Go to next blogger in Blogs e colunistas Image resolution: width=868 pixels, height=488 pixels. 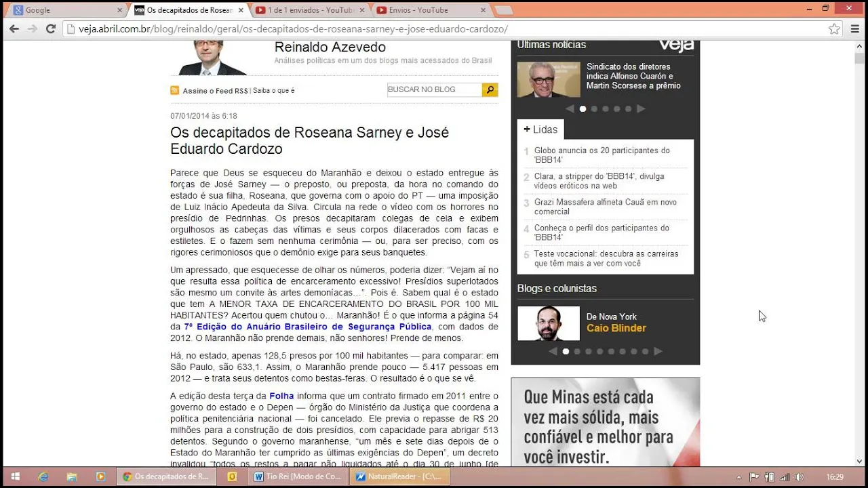tap(658, 351)
